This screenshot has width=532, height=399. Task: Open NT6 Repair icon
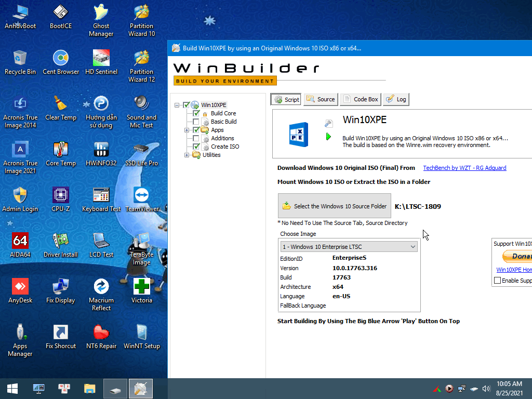(101, 337)
